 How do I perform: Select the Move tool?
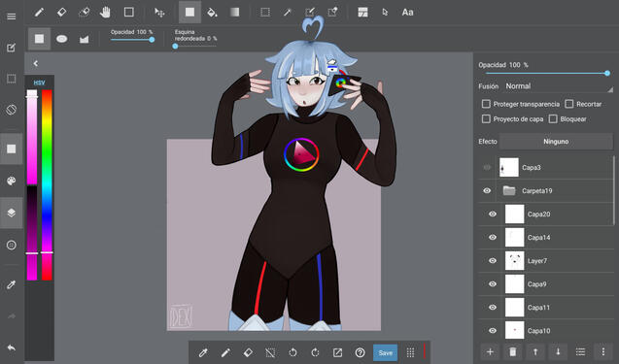click(x=159, y=13)
